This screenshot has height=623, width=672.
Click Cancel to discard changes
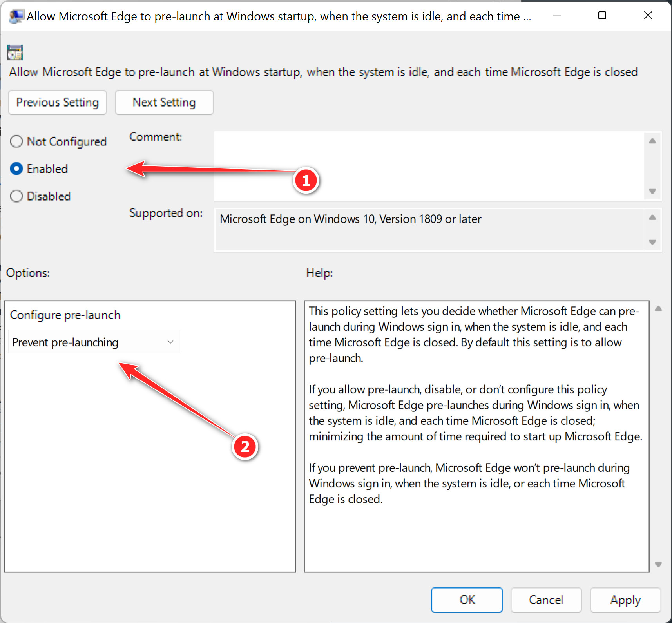546,600
